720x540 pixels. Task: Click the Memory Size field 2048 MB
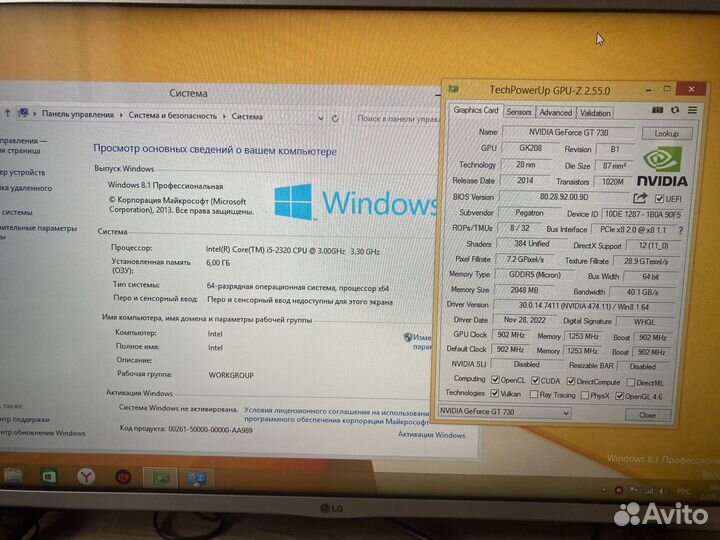coord(524,290)
